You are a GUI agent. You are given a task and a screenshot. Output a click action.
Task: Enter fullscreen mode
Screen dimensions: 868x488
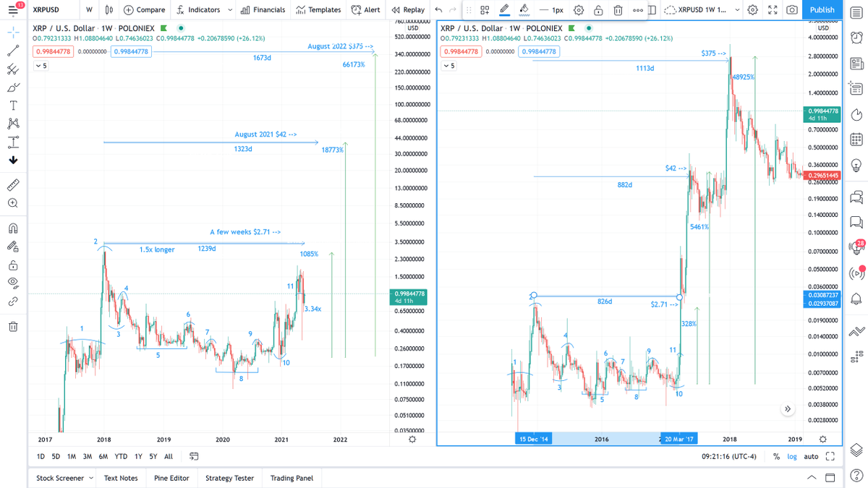[773, 10]
